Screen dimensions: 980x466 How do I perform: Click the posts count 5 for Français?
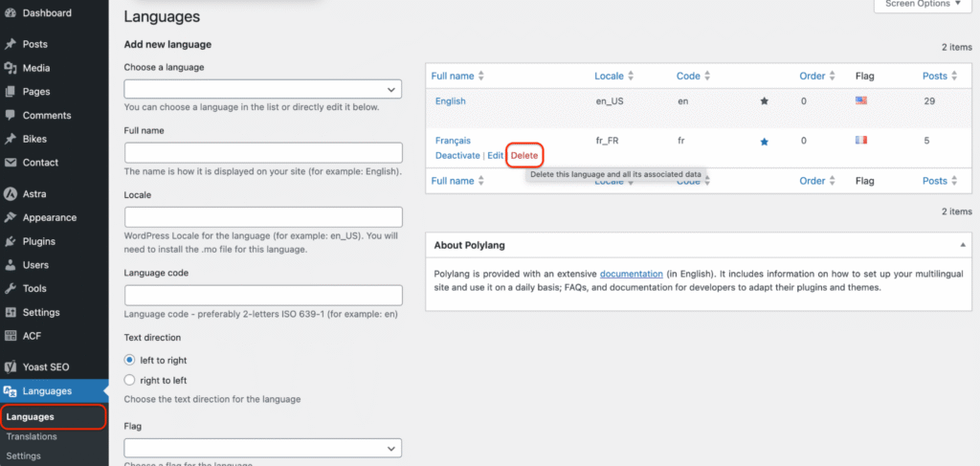tap(926, 142)
